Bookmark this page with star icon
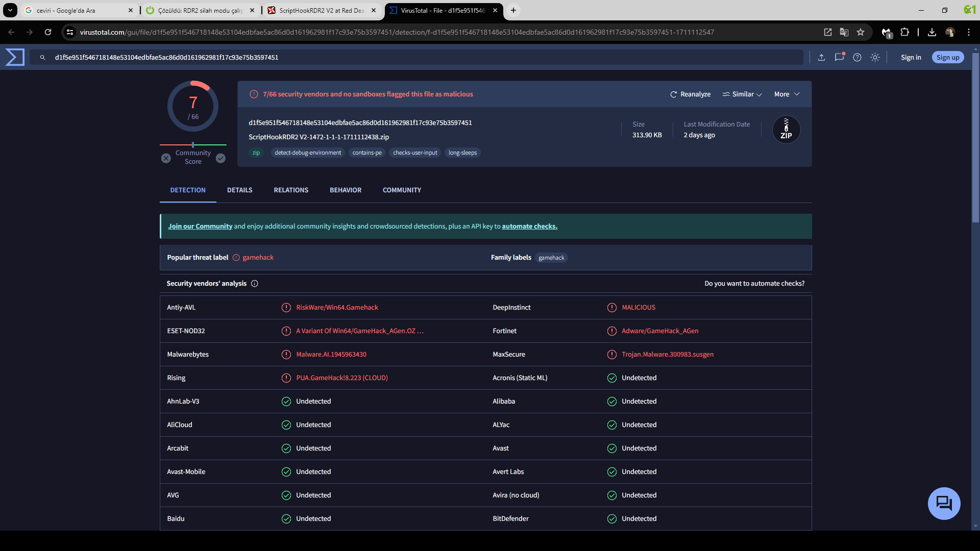The image size is (980, 551). (x=861, y=32)
